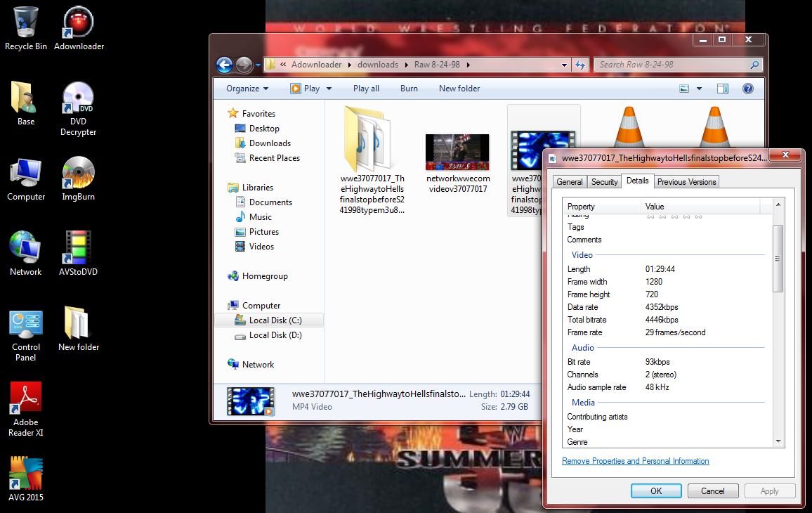Open Explorer help question mark icon
This screenshot has width=812, height=513.
[x=748, y=89]
